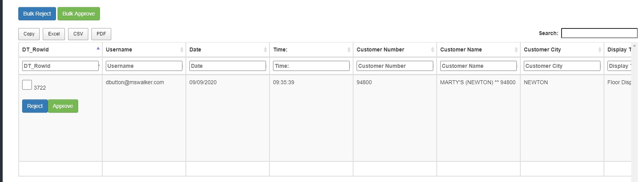Approve row 3722 entry
This screenshot has height=182, width=644.
tap(63, 106)
